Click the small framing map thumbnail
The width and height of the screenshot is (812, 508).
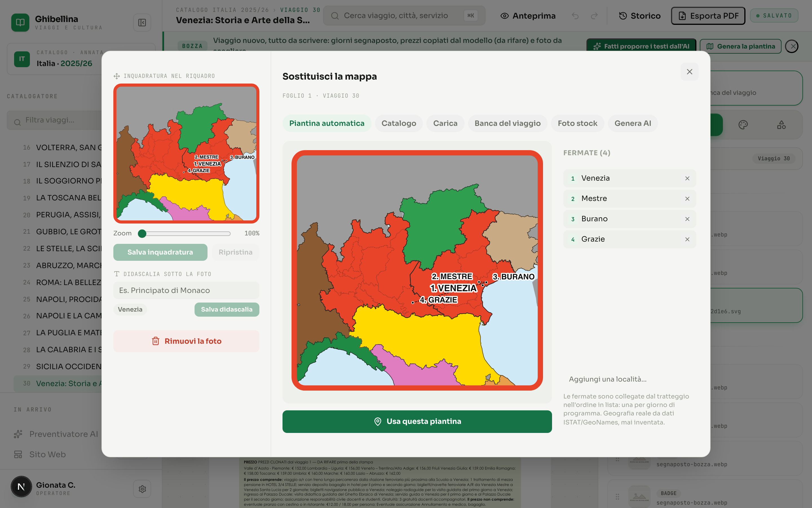pos(186,154)
